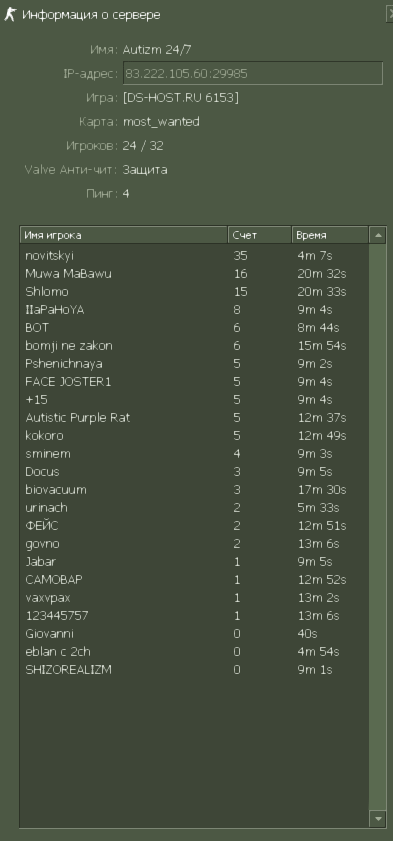Click the Counter-Strike icon in title bar
Image resolution: width=393 pixels, height=841 pixels.
9,14
